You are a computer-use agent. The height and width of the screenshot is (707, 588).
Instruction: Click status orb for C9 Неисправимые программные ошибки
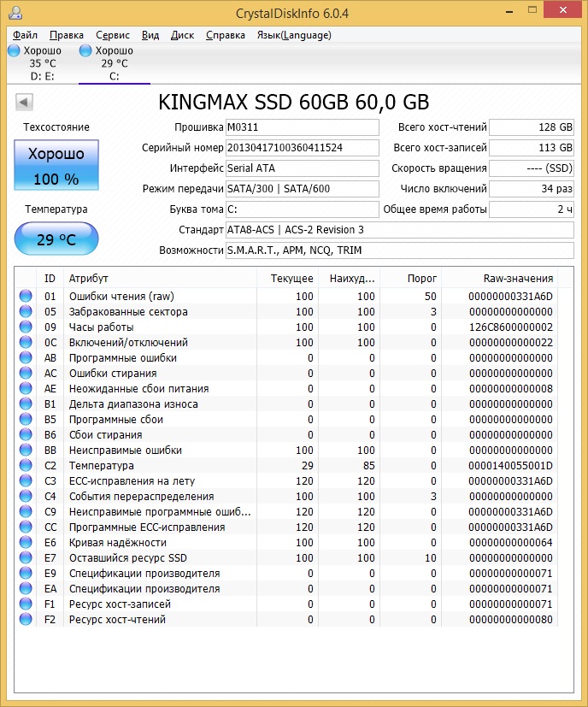(x=26, y=511)
